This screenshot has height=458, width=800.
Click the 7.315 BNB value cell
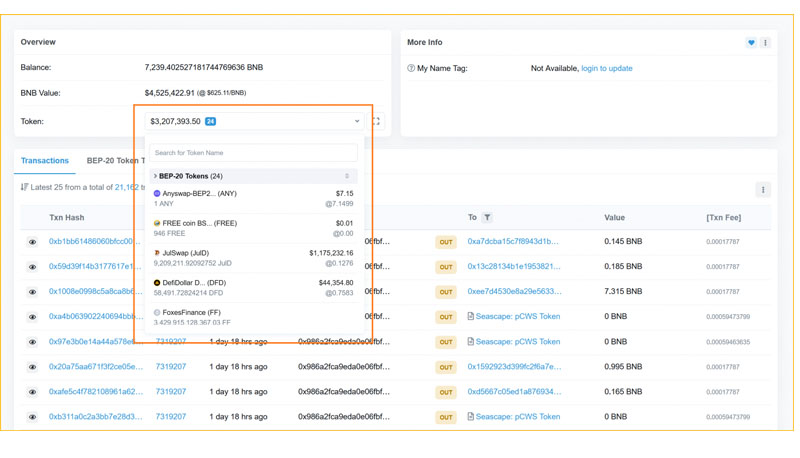tap(623, 291)
